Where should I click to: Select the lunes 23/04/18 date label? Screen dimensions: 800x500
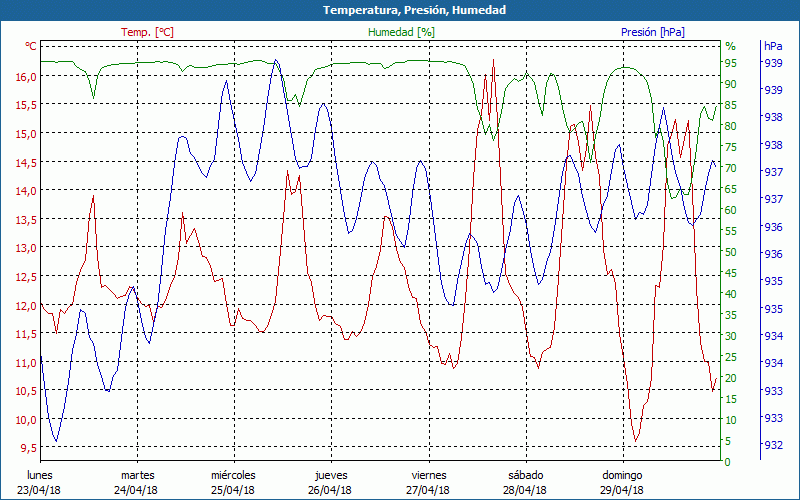tap(40, 482)
